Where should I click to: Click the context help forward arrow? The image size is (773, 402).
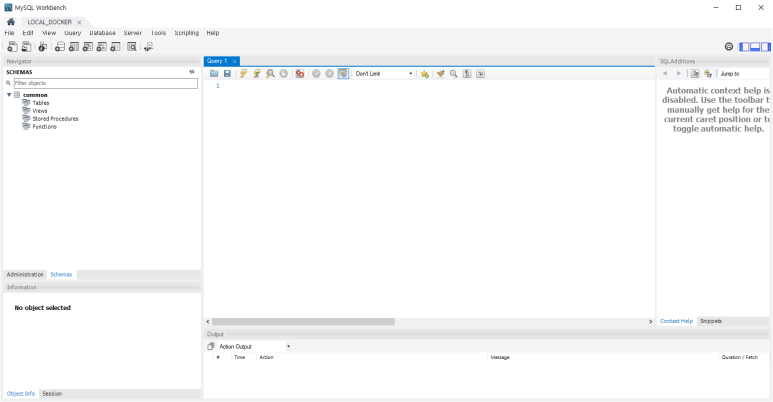(x=678, y=73)
